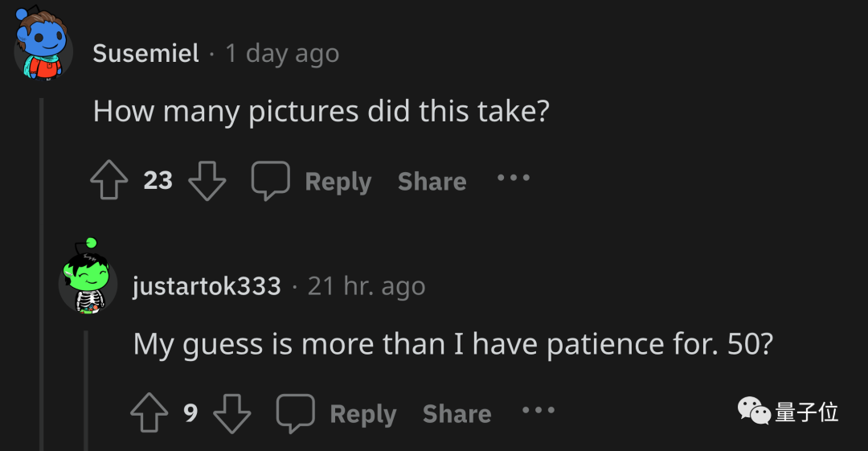
Task: Click the "1 day ago" timestamp
Action: (x=282, y=53)
